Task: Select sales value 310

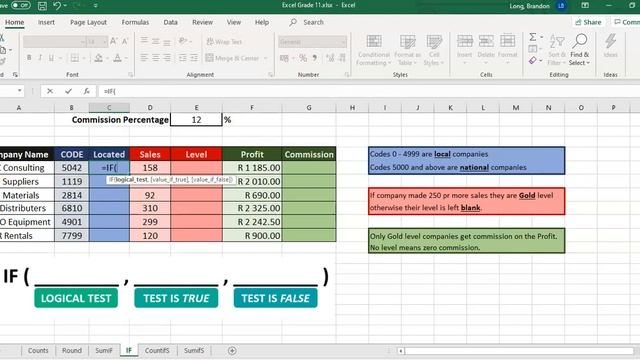Action: pyautogui.click(x=150, y=208)
